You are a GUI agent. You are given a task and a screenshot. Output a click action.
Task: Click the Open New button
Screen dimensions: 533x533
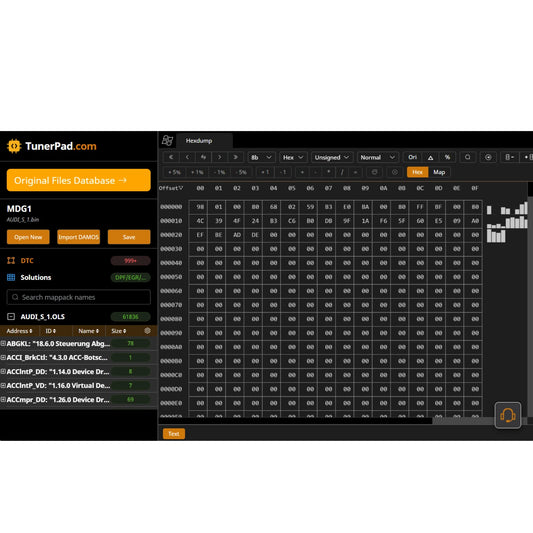coord(28,237)
